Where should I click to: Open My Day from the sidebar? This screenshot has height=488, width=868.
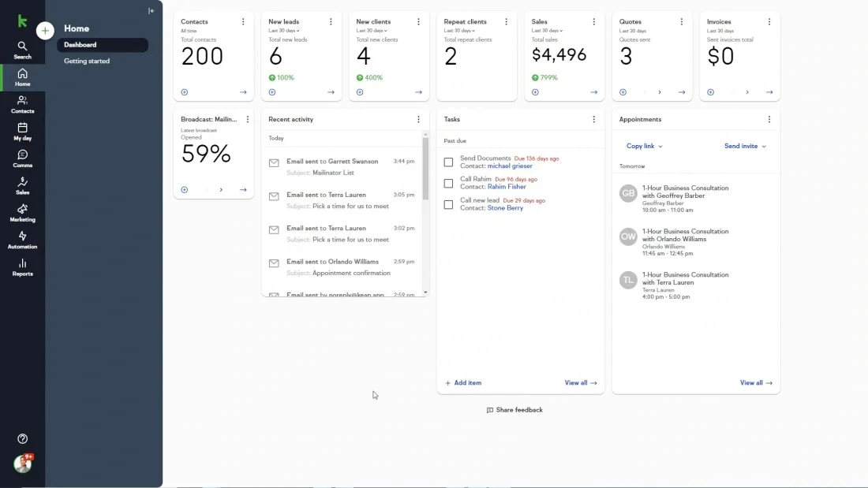[22, 130]
